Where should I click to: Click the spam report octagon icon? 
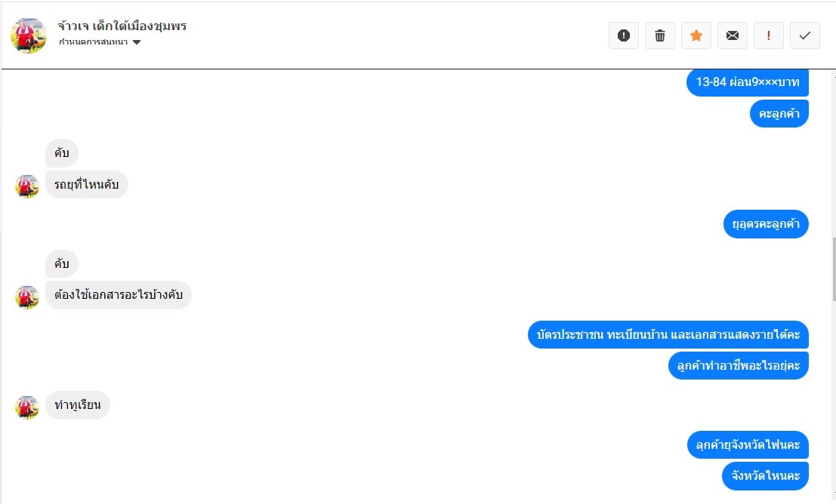pyautogui.click(x=624, y=35)
